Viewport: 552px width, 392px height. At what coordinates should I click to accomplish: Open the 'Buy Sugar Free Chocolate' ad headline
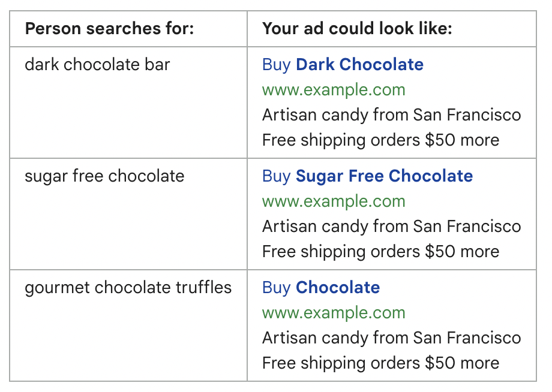pos(367,176)
